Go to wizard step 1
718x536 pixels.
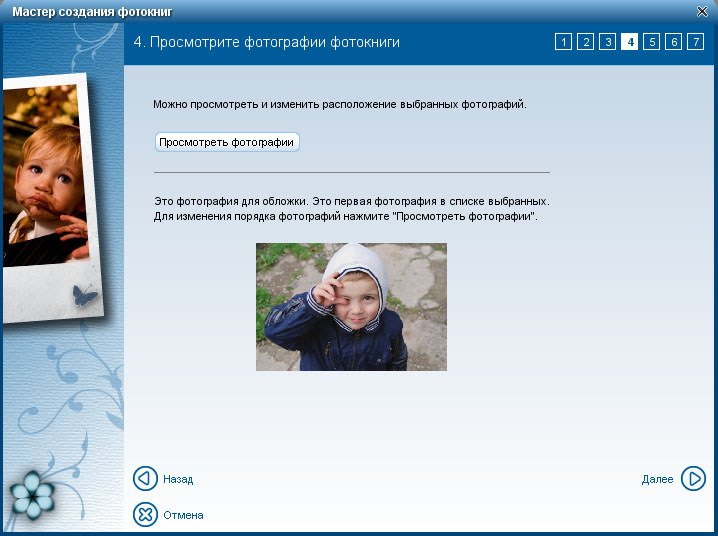tap(564, 42)
